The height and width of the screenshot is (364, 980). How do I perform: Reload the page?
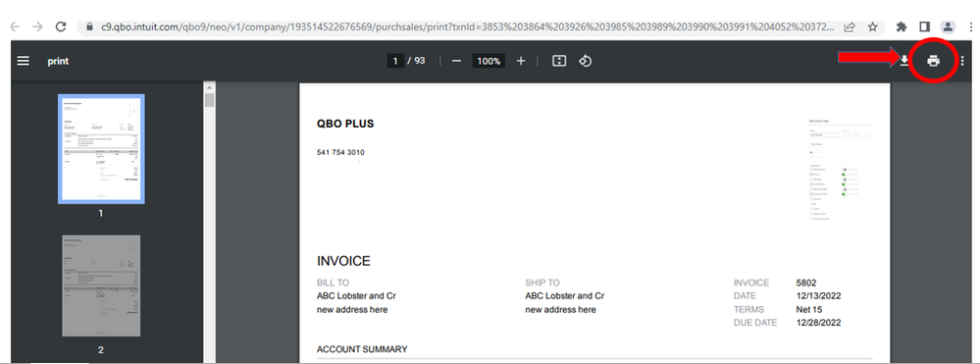(61, 26)
